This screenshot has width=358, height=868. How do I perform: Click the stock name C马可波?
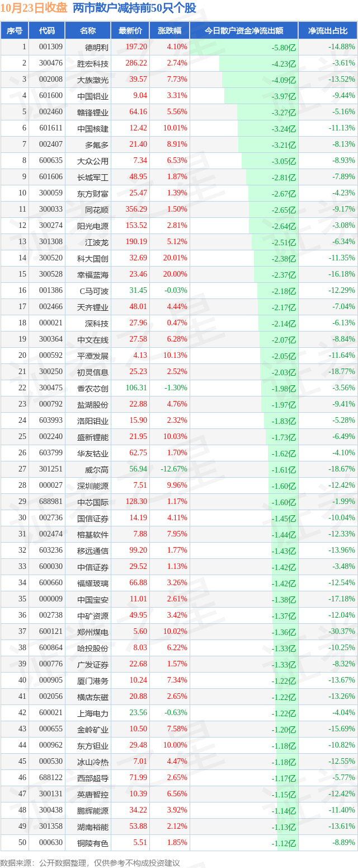coord(94,291)
